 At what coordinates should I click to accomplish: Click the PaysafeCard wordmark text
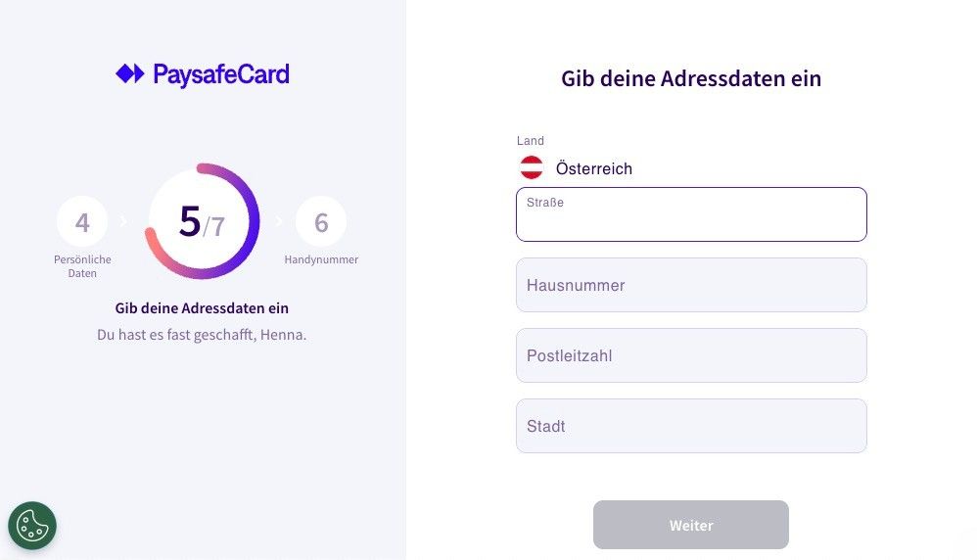(x=220, y=74)
